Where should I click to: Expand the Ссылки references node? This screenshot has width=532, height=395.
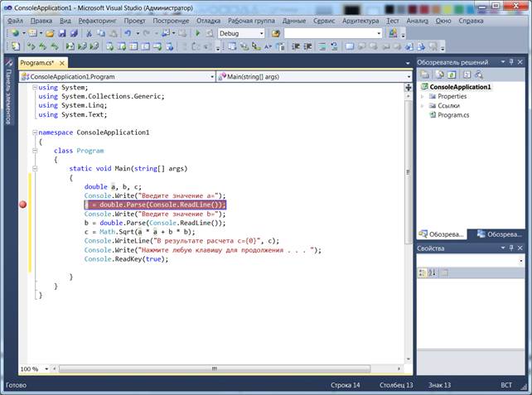[423, 106]
